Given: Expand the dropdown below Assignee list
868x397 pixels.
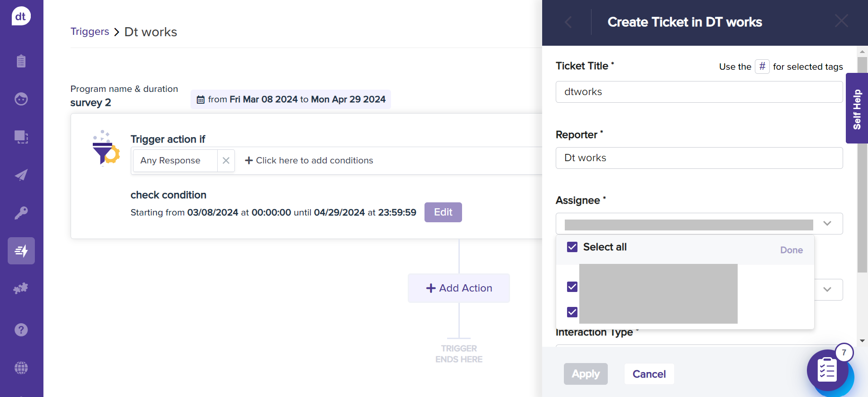Looking at the screenshot, I should pos(827,290).
